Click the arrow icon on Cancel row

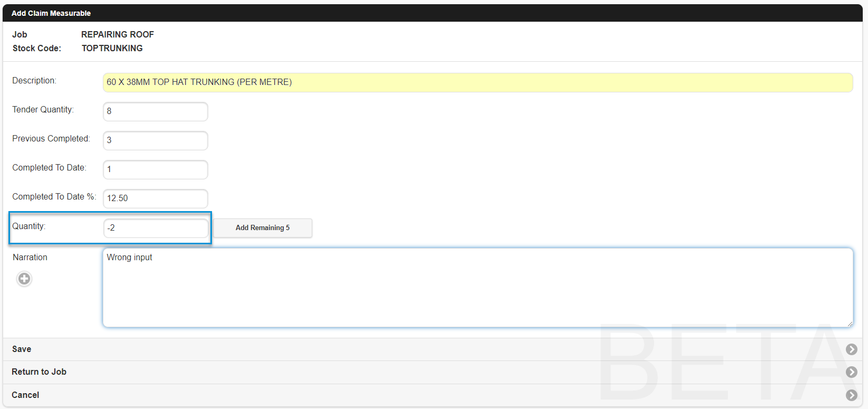(851, 395)
